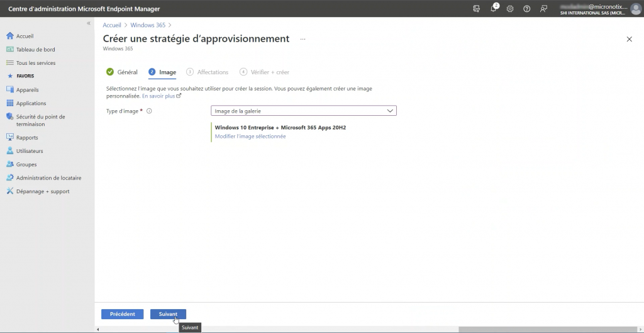Click the Administration de locataire icon
The height and width of the screenshot is (333, 644).
click(x=10, y=178)
